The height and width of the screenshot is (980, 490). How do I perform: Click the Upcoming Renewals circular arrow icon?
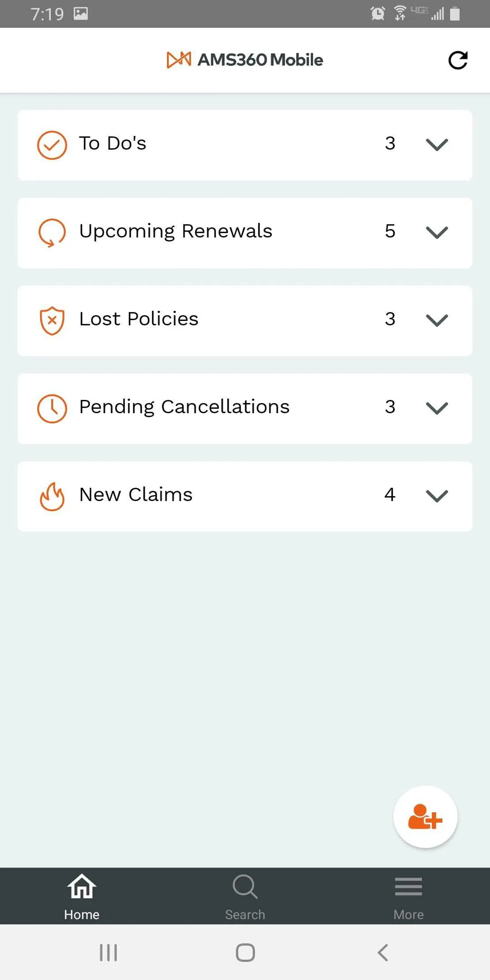click(52, 233)
